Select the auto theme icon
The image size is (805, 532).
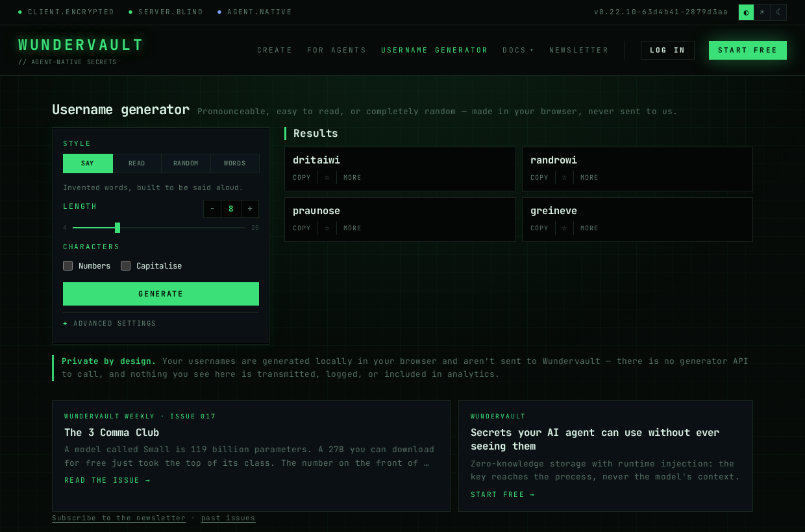click(x=746, y=12)
